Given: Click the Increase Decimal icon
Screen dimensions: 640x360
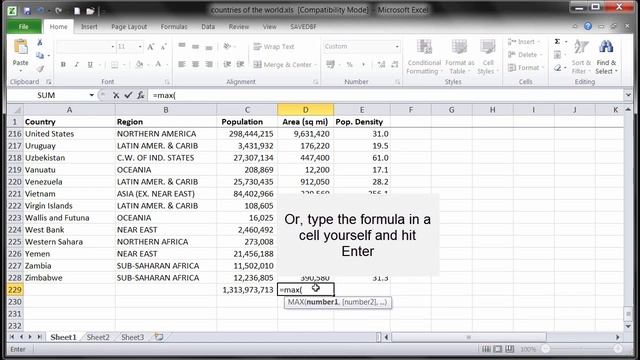Looking at the screenshot, I should [381, 64].
